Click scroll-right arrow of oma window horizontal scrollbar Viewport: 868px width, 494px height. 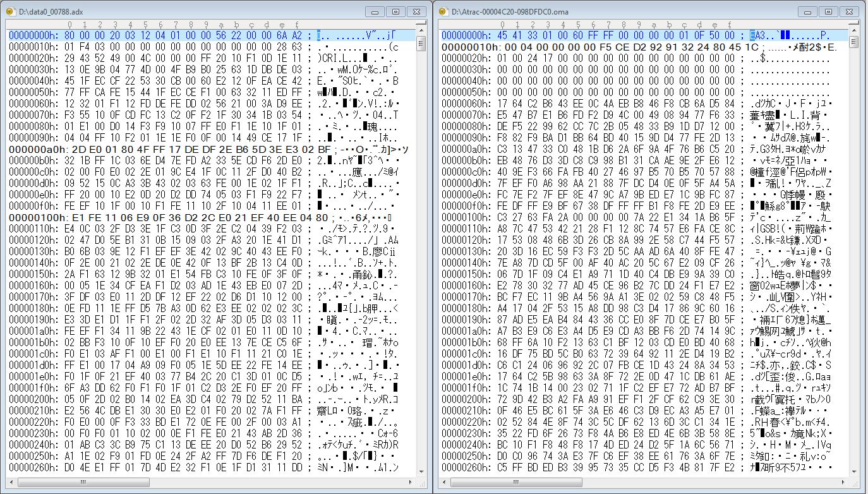pos(843,483)
